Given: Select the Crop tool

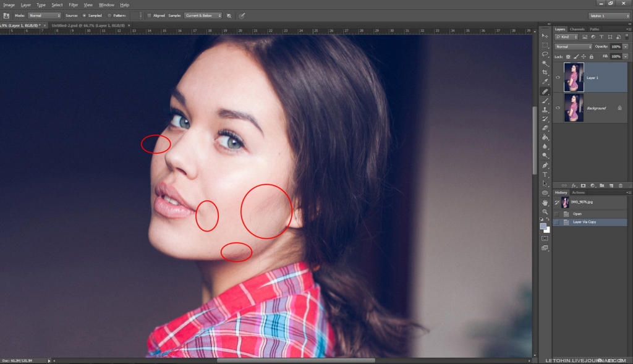Looking at the screenshot, I should pos(545,73).
